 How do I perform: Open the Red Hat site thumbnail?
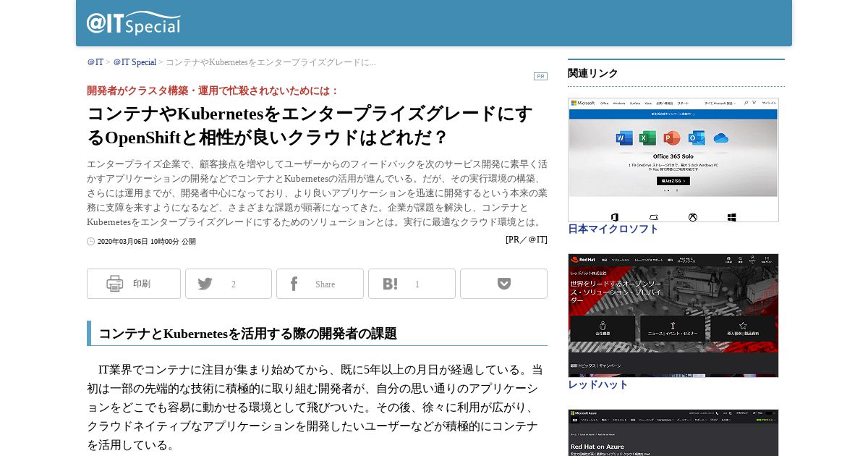tap(673, 316)
